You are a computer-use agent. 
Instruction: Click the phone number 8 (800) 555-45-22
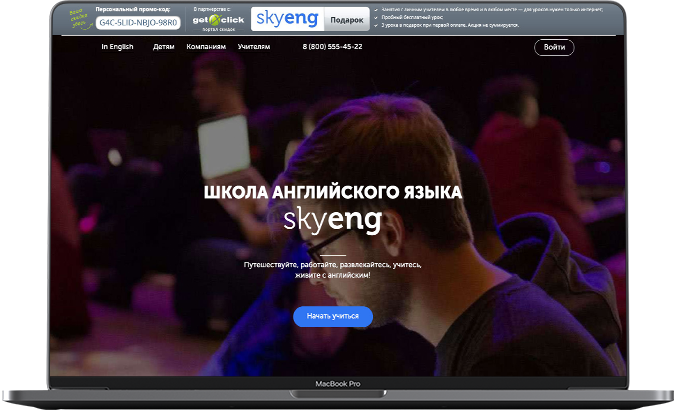point(332,46)
